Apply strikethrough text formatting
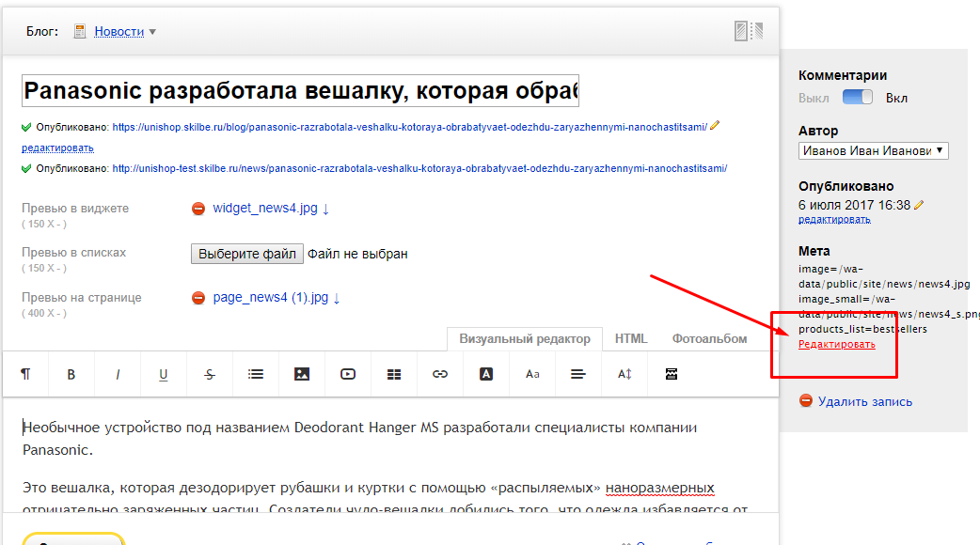This screenshot has width=980, height=545. tap(210, 374)
